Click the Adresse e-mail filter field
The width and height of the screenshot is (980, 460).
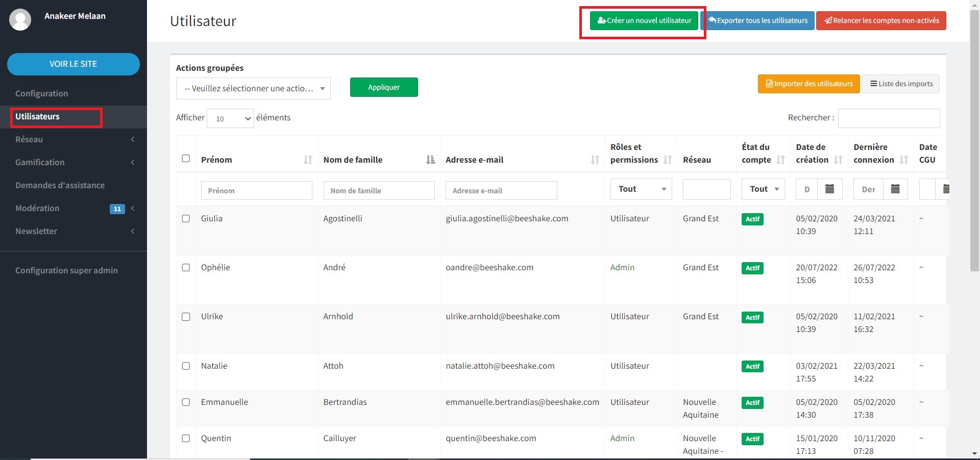tap(501, 190)
